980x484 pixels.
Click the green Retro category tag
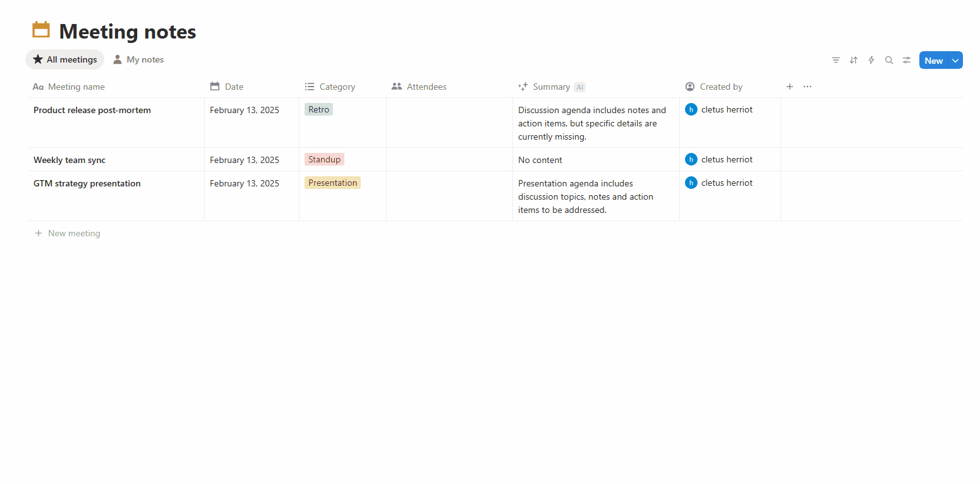[x=318, y=109]
